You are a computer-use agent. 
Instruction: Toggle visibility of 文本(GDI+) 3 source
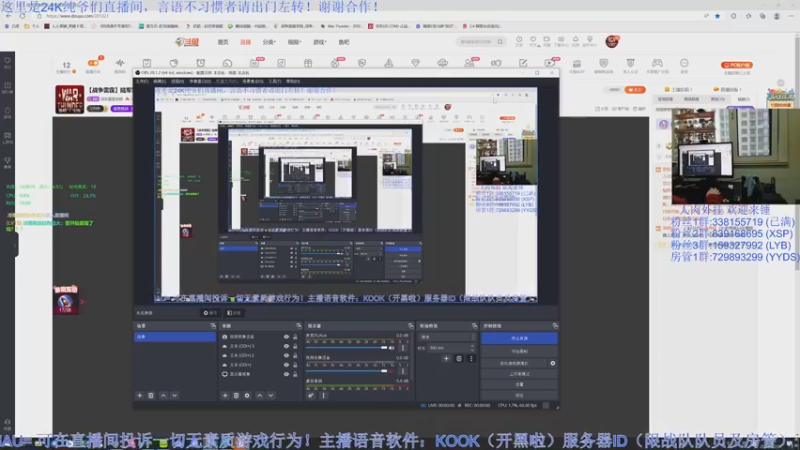pos(286,346)
